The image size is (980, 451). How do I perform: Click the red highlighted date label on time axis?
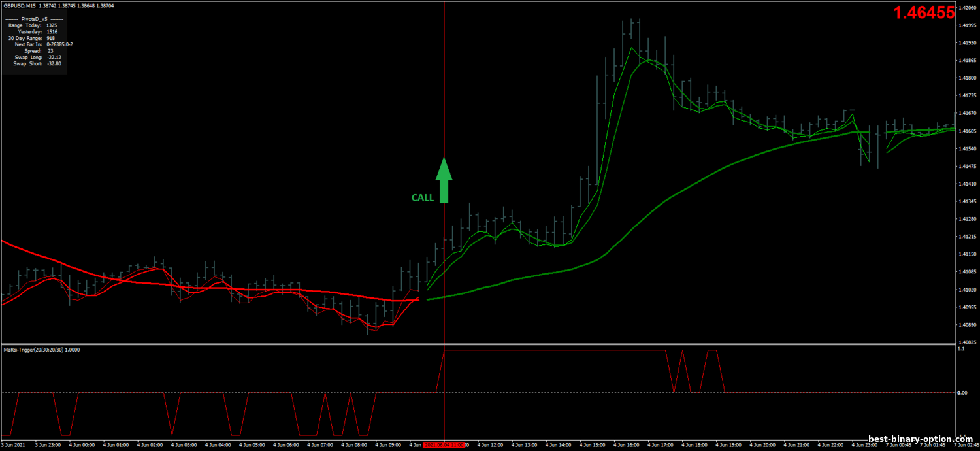coord(444,444)
